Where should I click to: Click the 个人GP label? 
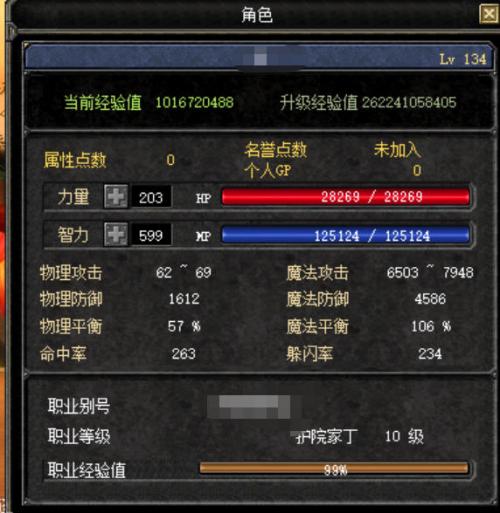tap(268, 171)
